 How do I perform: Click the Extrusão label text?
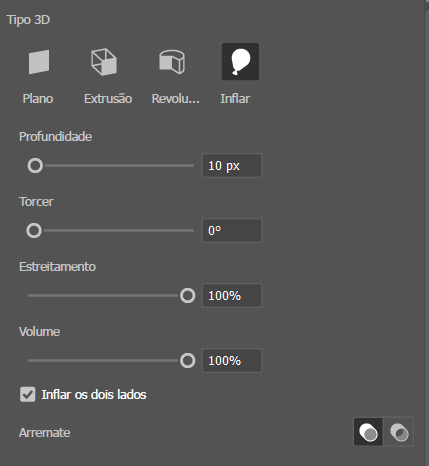[108, 99]
